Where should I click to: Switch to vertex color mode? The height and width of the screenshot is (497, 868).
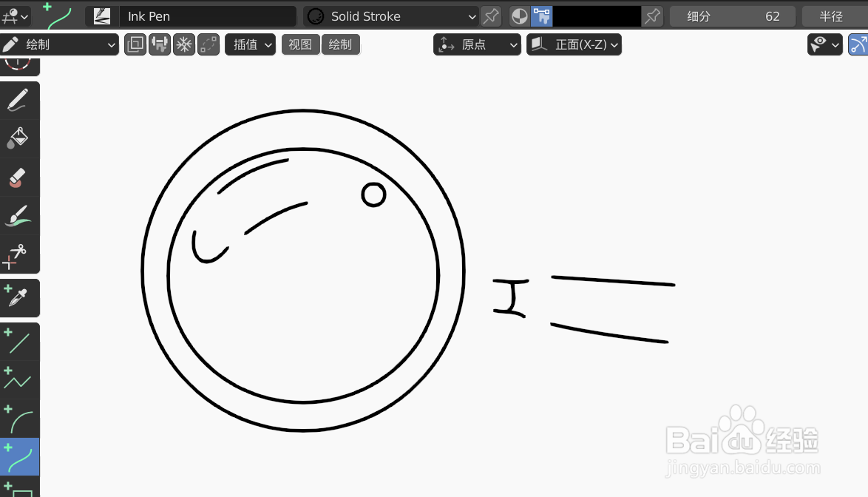coord(541,16)
